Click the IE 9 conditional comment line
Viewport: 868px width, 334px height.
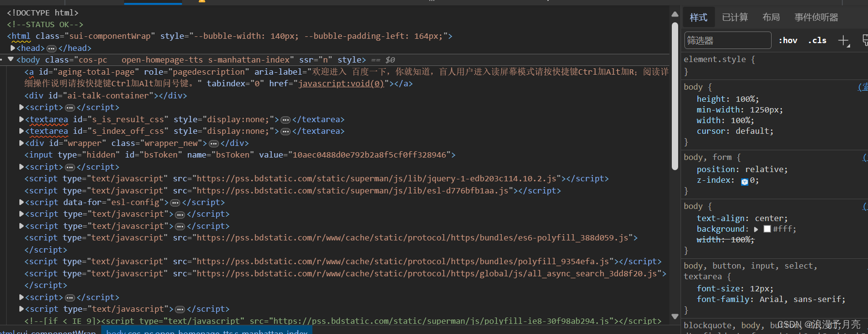click(342, 321)
